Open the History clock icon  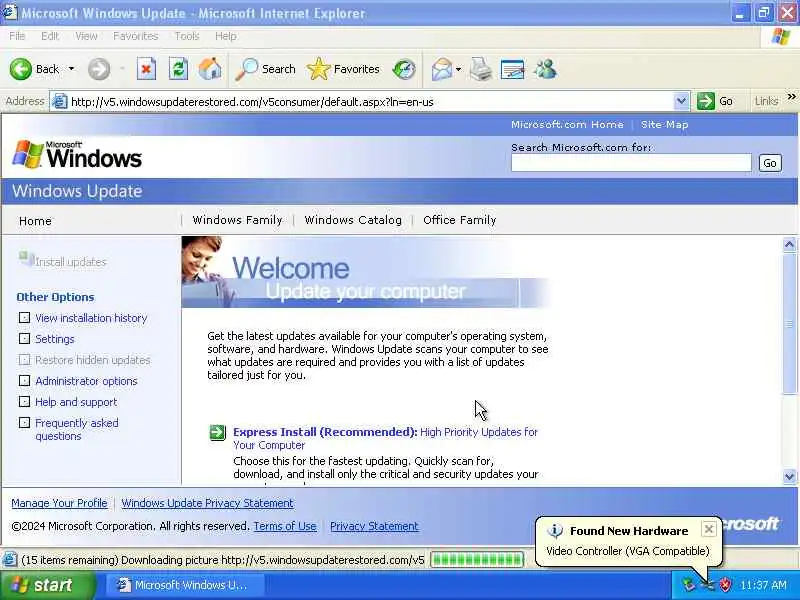404,69
